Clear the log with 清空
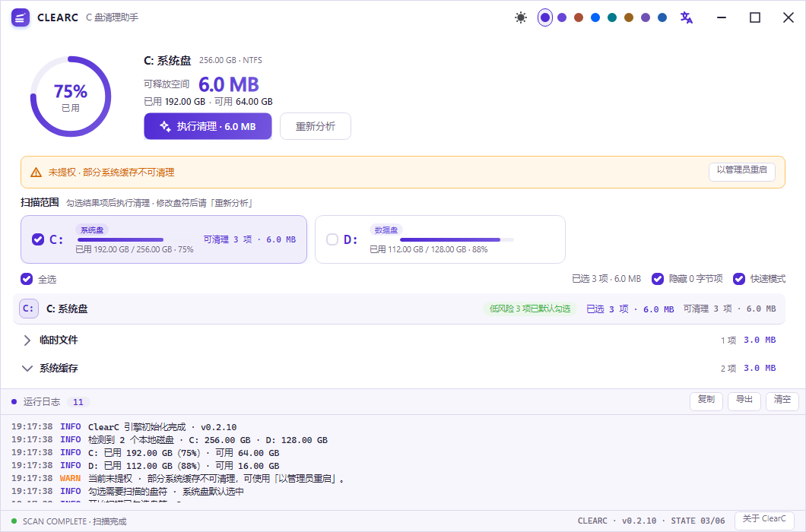This screenshot has height=532, width=806. tap(782, 401)
